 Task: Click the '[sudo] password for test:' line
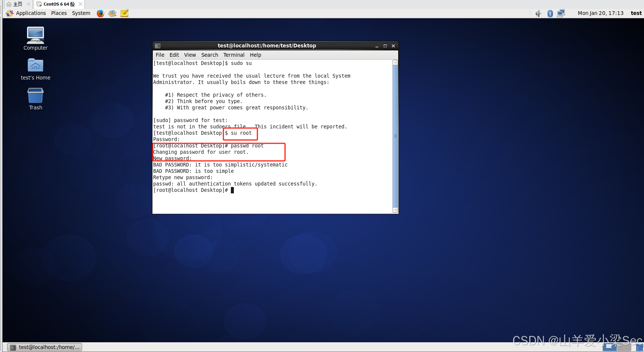[x=190, y=120]
